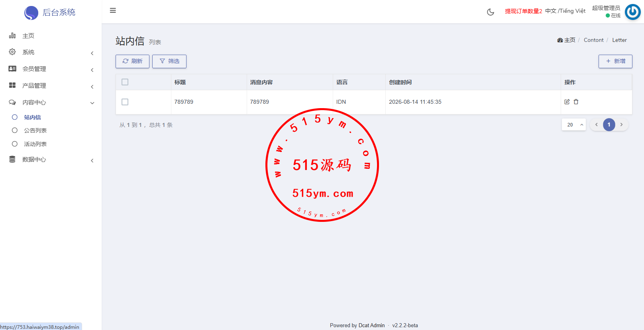Click the Contont breadcrumb link
The width and height of the screenshot is (644, 330).
(594, 40)
